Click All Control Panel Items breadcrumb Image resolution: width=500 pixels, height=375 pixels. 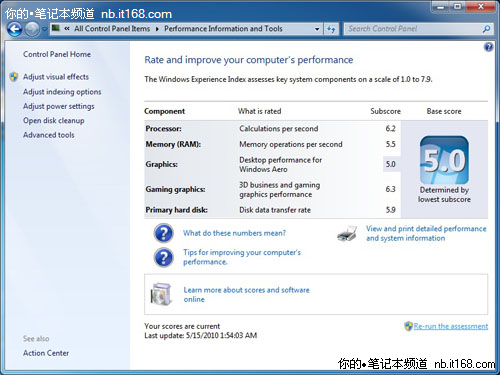coord(112,29)
